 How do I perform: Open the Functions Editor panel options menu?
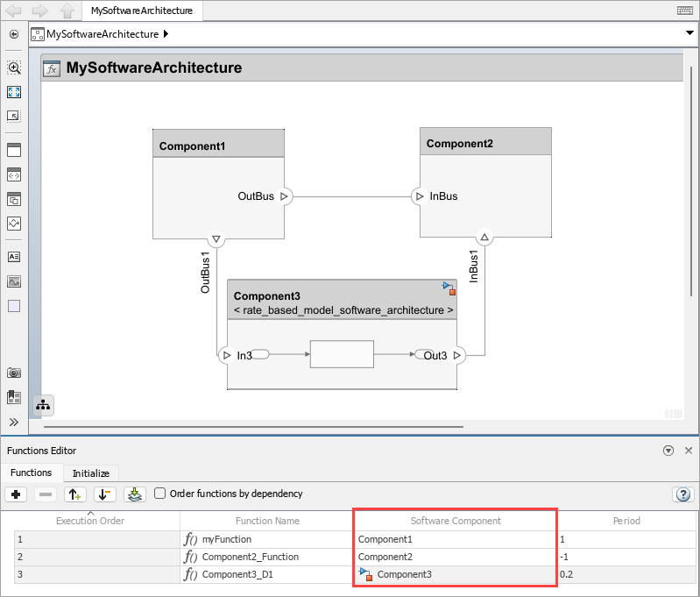click(x=668, y=451)
